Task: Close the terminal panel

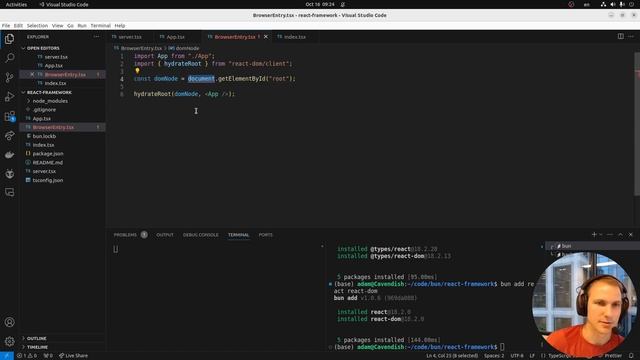Action: tap(631, 235)
